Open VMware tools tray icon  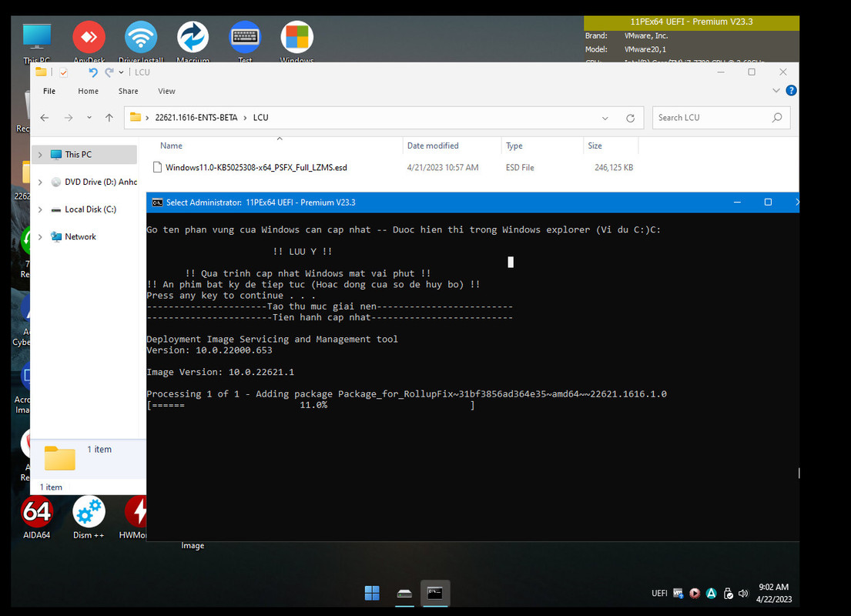pyautogui.click(x=678, y=593)
